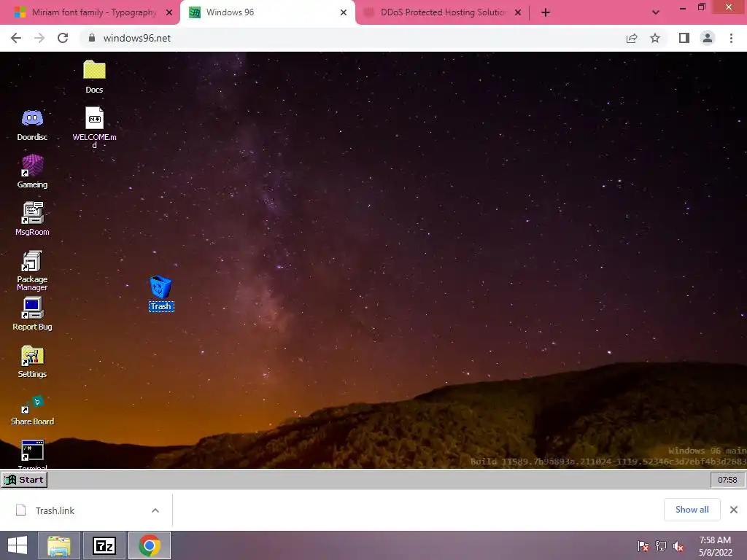Close the DDoS Protected Hosting tab
This screenshot has height=560, width=747.
(518, 12)
